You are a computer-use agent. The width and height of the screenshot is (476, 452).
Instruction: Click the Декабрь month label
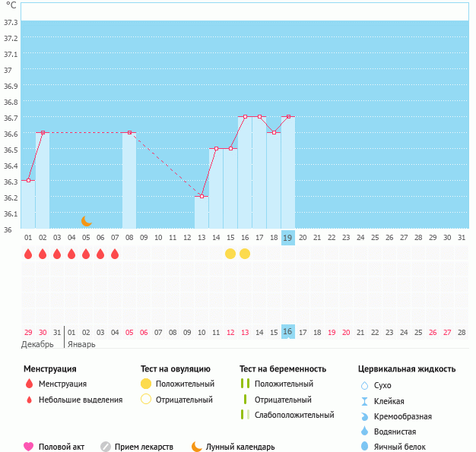click(x=37, y=344)
